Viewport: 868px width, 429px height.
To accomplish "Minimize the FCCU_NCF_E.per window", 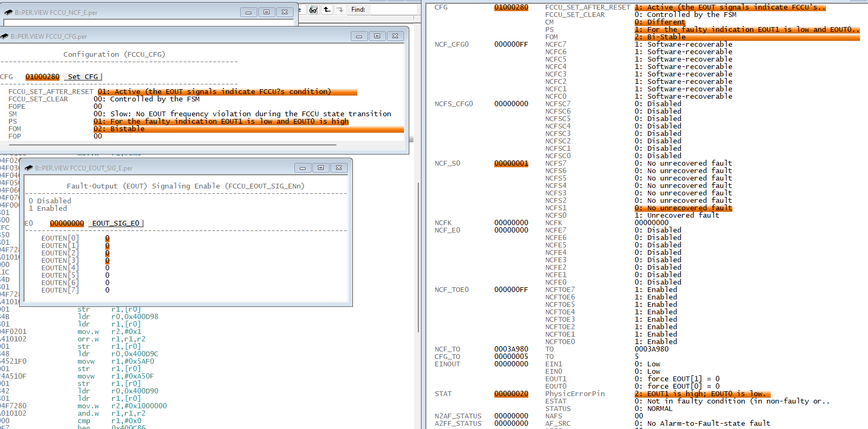I will click(248, 12).
